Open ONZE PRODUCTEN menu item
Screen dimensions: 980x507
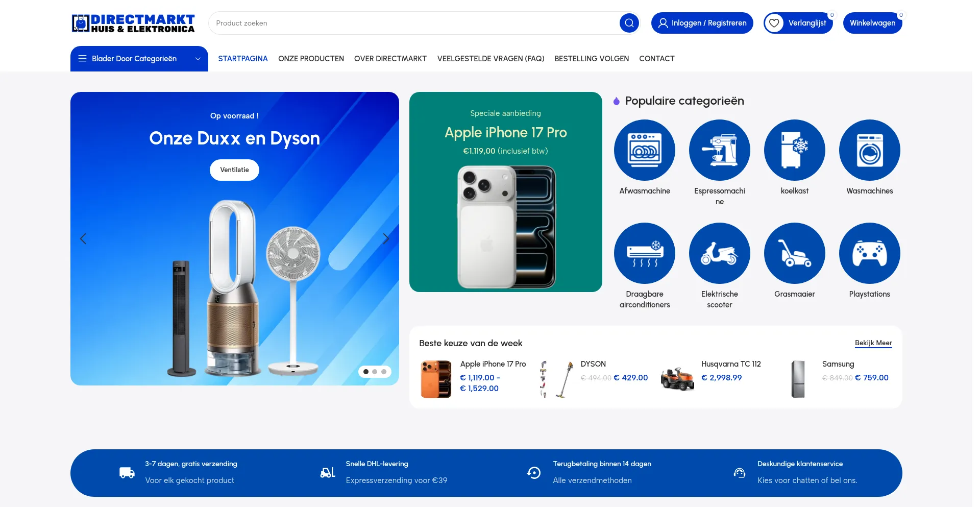pos(311,59)
